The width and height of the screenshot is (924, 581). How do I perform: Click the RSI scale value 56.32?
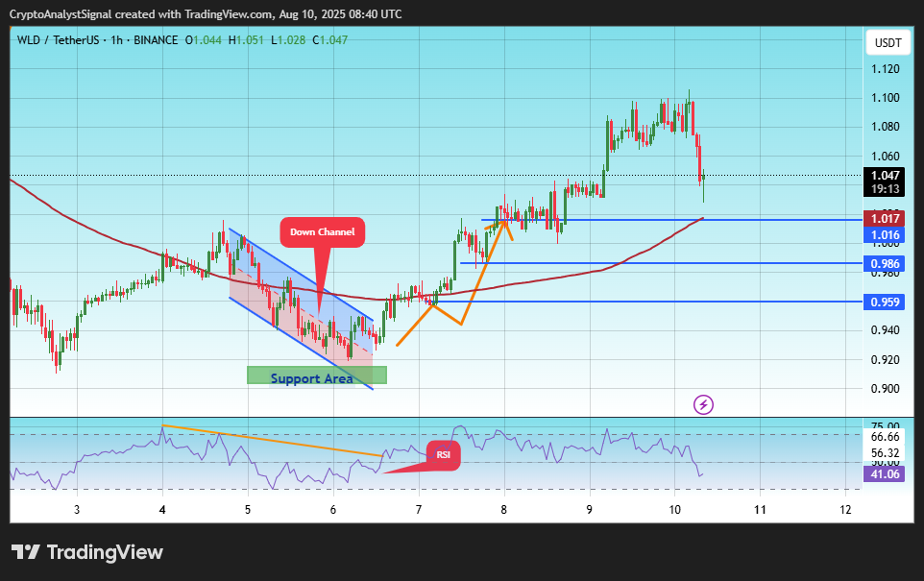pyautogui.click(x=886, y=452)
